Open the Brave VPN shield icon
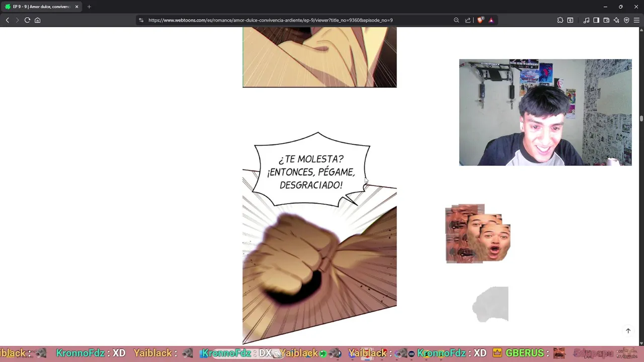644x362 pixels. pos(626,20)
